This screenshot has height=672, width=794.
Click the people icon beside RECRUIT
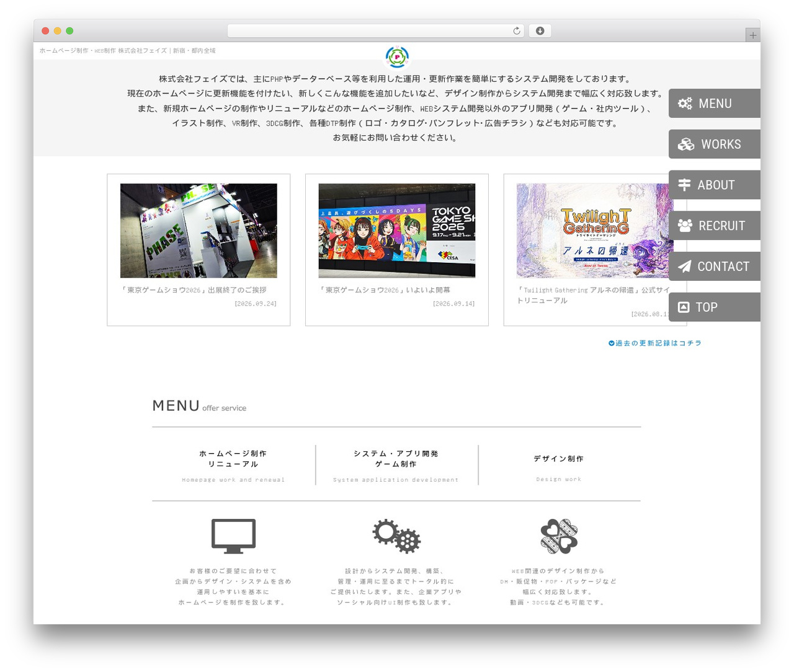point(685,226)
